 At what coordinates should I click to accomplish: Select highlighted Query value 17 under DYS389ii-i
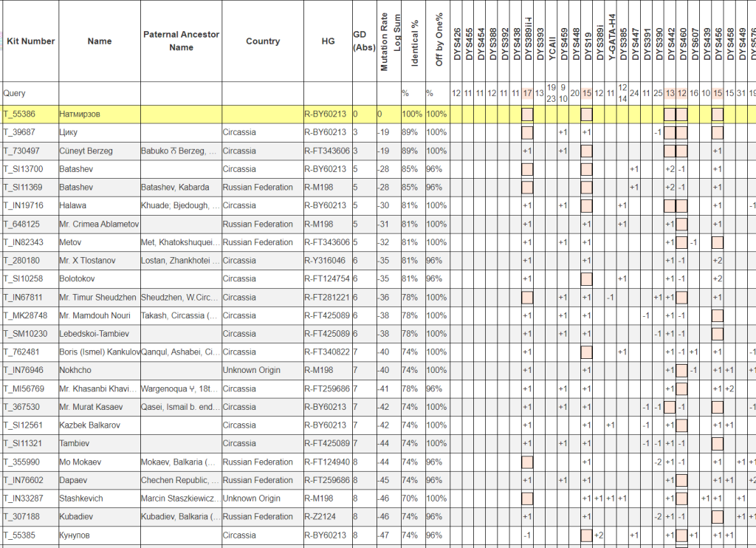[527, 93]
